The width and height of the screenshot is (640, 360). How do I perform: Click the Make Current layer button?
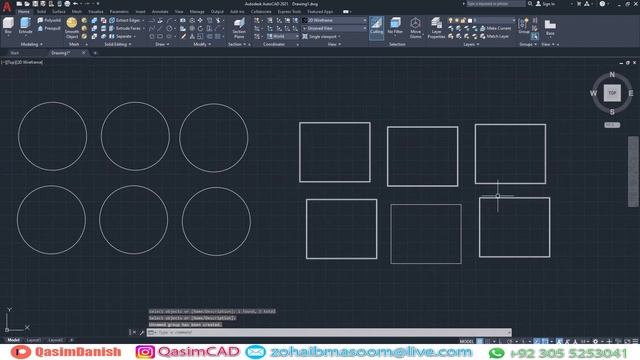tap(495, 28)
